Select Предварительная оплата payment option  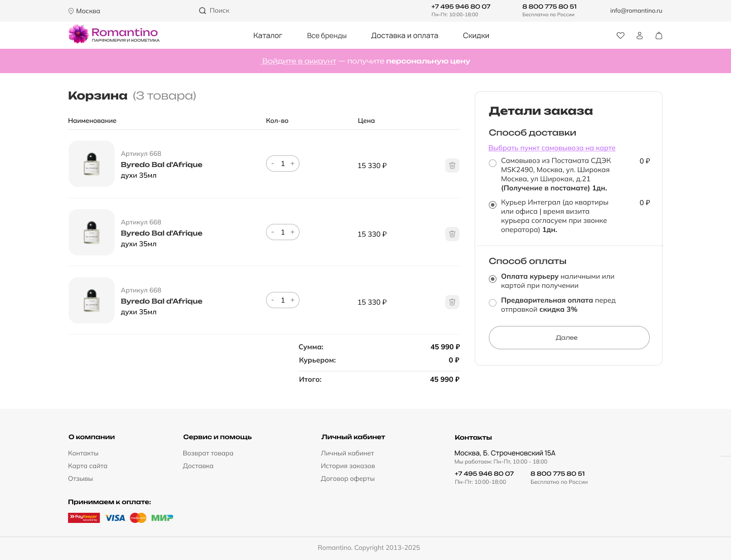point(492,303)
